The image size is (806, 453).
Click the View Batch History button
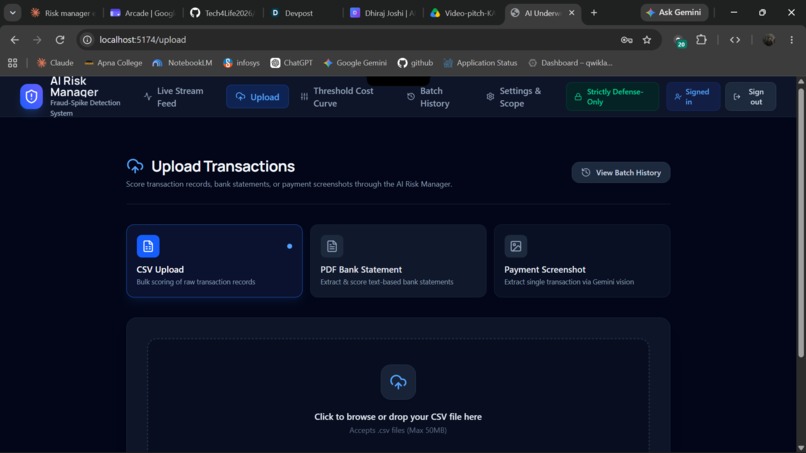pos(621,173)
